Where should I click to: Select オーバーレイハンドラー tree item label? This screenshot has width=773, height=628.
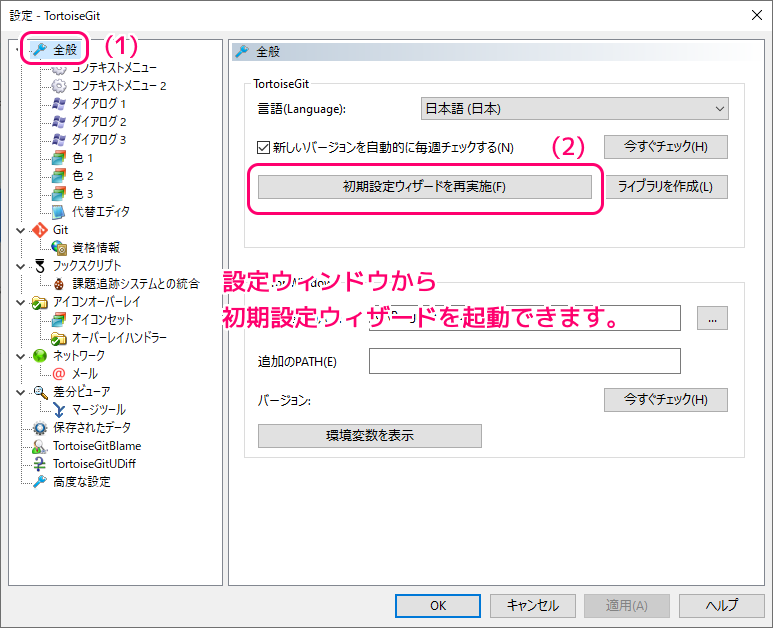tap(119, 338)
